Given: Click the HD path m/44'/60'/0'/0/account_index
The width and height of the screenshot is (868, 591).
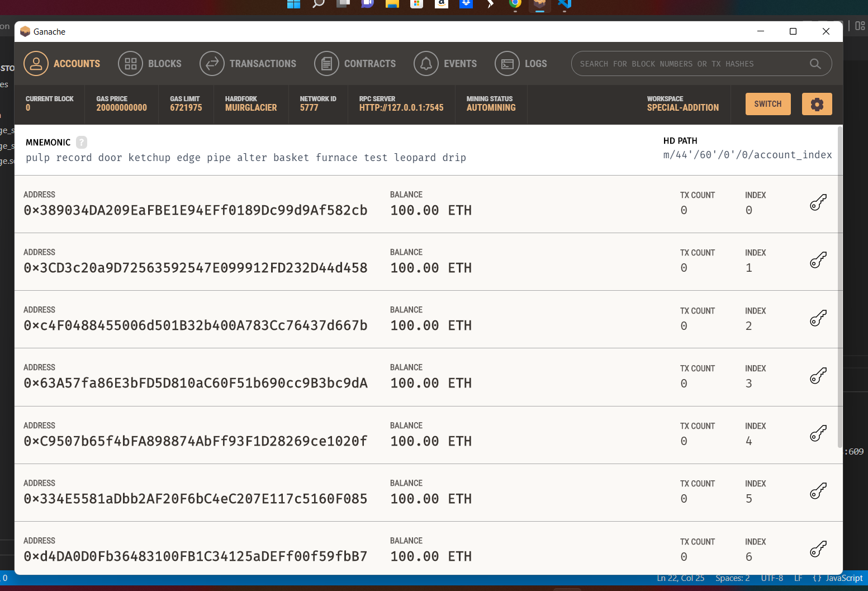Looking at the screenshot, I should pyautogui.click(x=747, y=155).
